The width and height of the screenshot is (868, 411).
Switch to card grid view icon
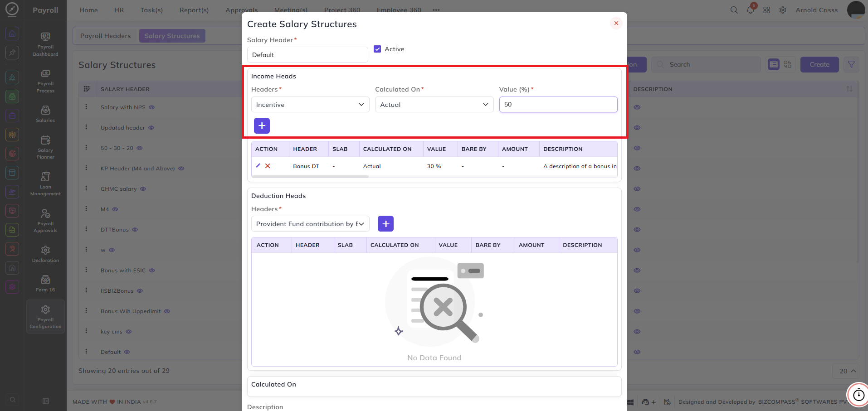pyautogui.click(x=787, y=64)
